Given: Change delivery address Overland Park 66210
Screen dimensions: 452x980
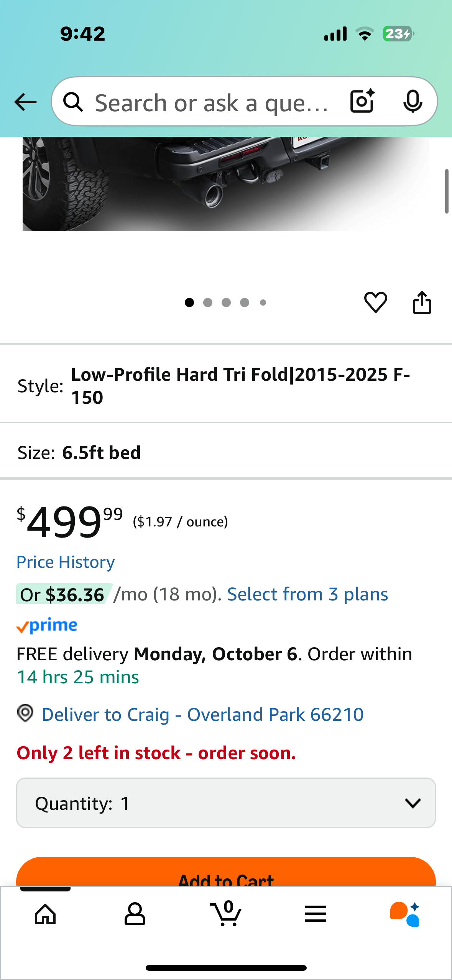Looking at the screenshot, I should coord(202,715).
